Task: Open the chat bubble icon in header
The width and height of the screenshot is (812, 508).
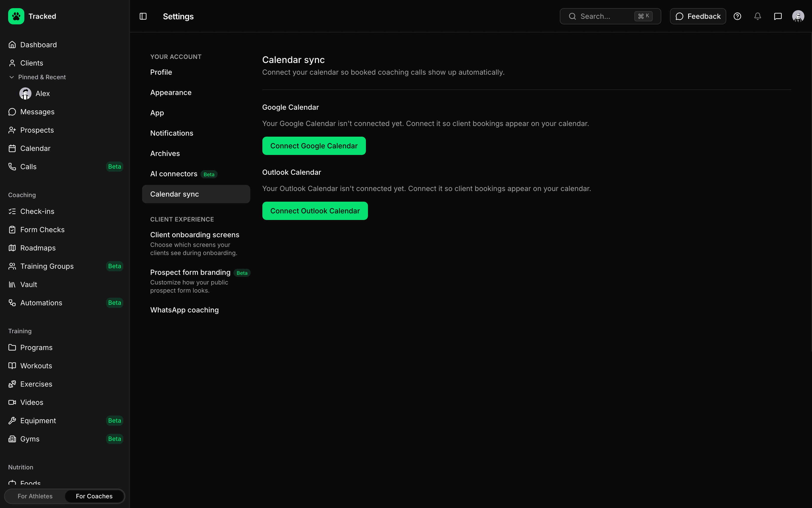Action: coord(778,16)
